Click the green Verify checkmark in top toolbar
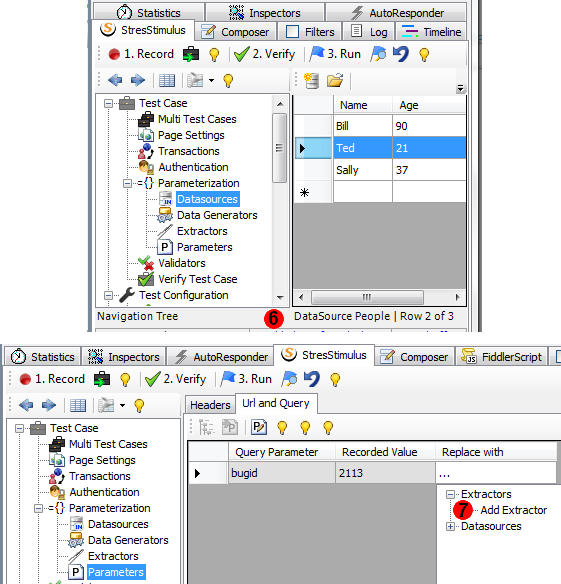This screenshot has height=584, width=561. (241, 54)
